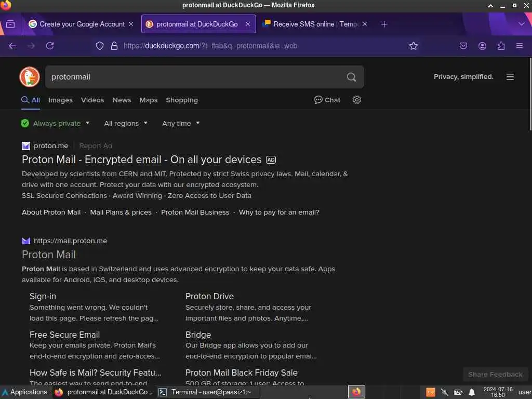The image size is (532, 399).
Task: Reload the page with the refresh icon
Action: 50,46
